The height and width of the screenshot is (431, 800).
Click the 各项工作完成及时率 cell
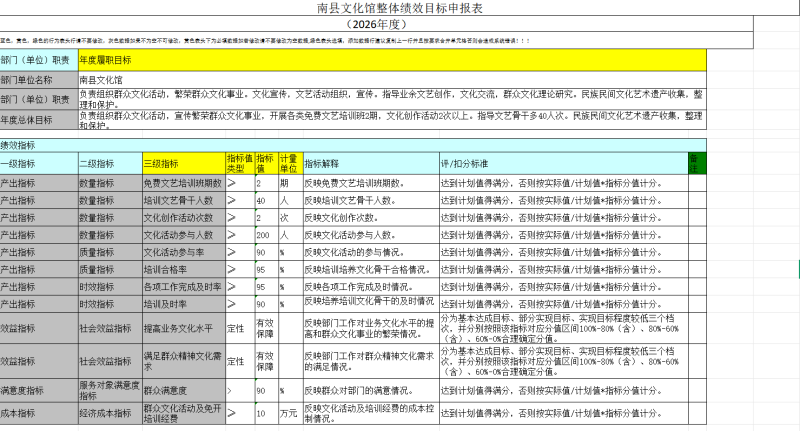183,286
